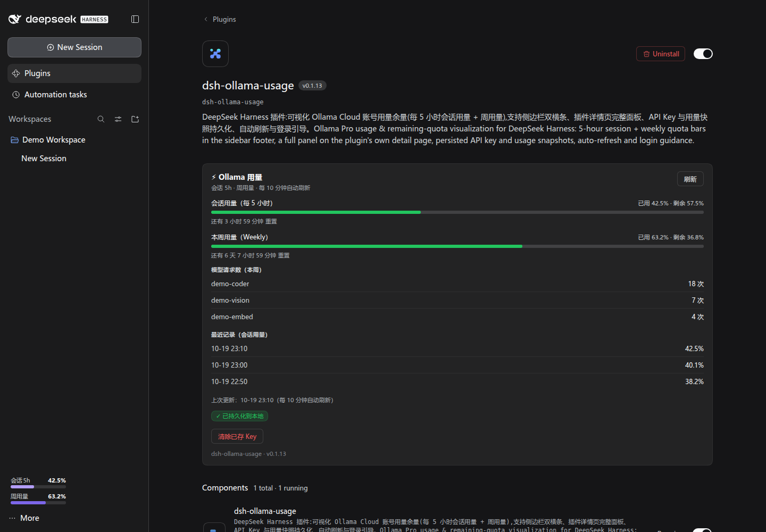Image resolution: width=766 pixels, height=532 pixels.
Task: Collapse the sidebar panel icon
Action: (x=135, y=19)
